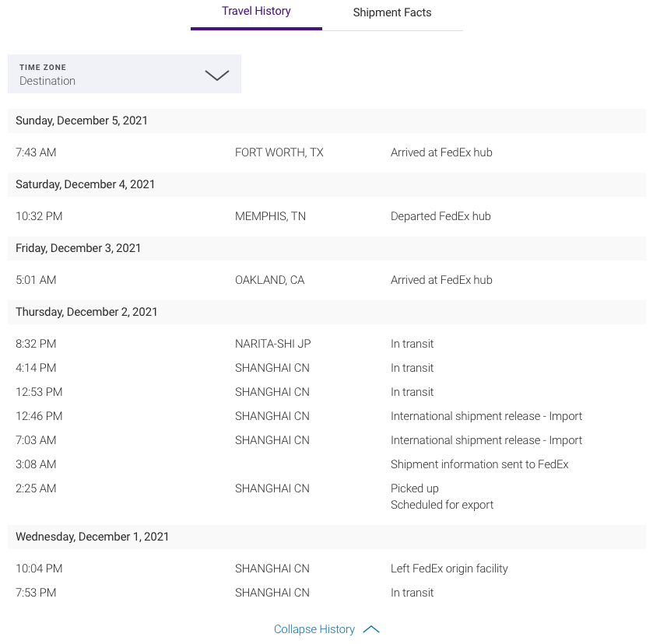Expand the Time Zone dropdown chevron
Screen dimensions: 653x644
tap(216, 75)
